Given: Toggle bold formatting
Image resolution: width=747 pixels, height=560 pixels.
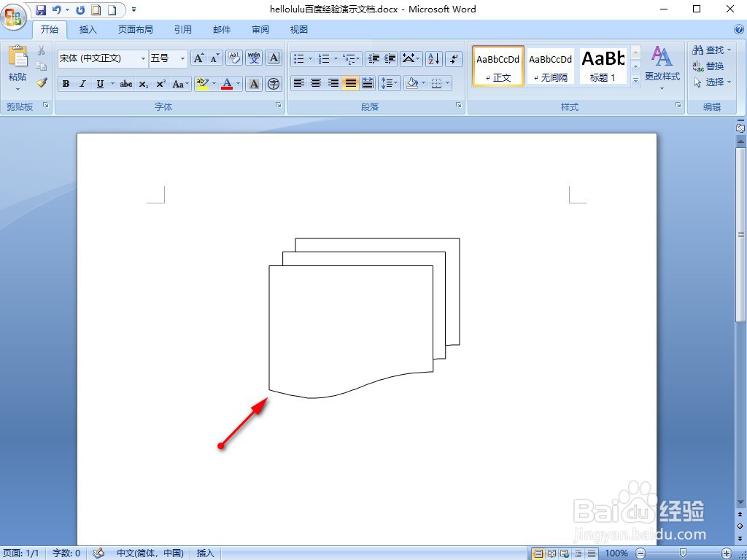Looking at the screenshot, I should 66,84.
